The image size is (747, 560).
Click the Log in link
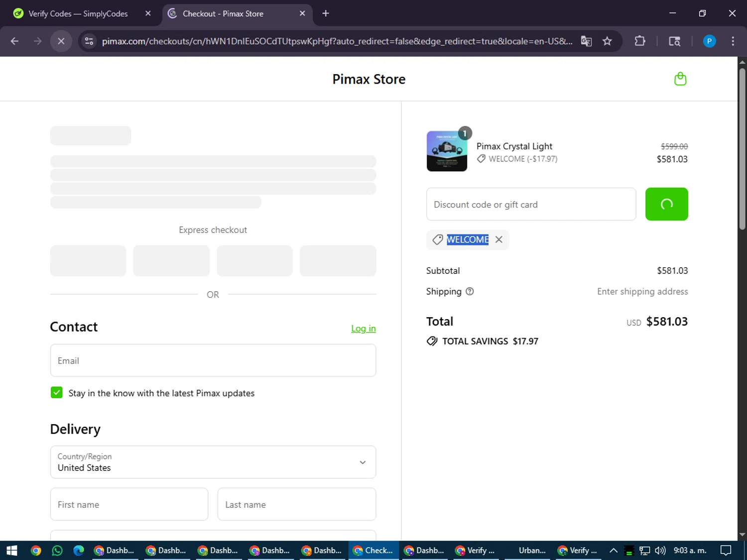pos(364,329)
